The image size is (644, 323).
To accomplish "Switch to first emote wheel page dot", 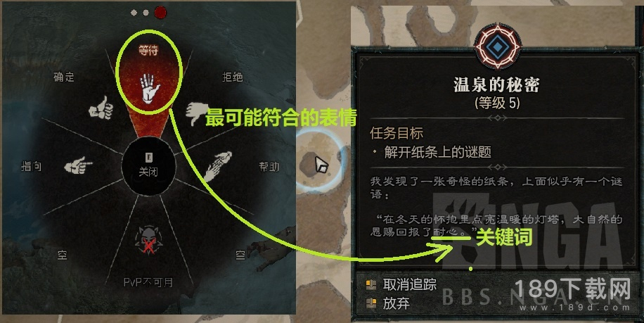I will (134, 13).
